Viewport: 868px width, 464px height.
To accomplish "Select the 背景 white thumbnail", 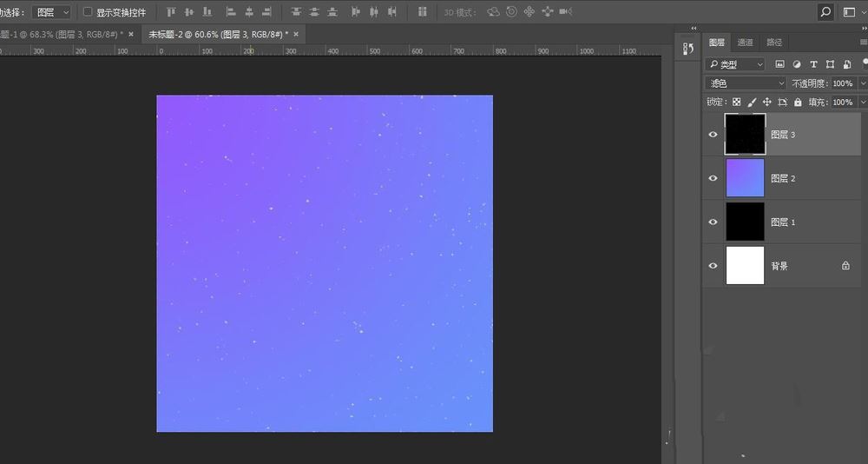I will [745, 266].
